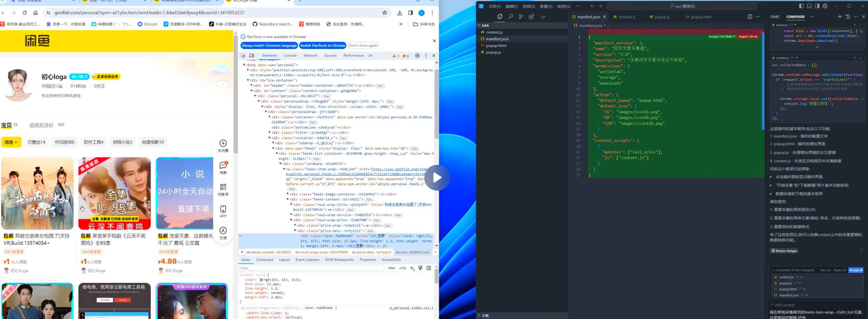Toggle the :hov element state button
This screenshot has height=319, width=868.
tap(391, 268)
